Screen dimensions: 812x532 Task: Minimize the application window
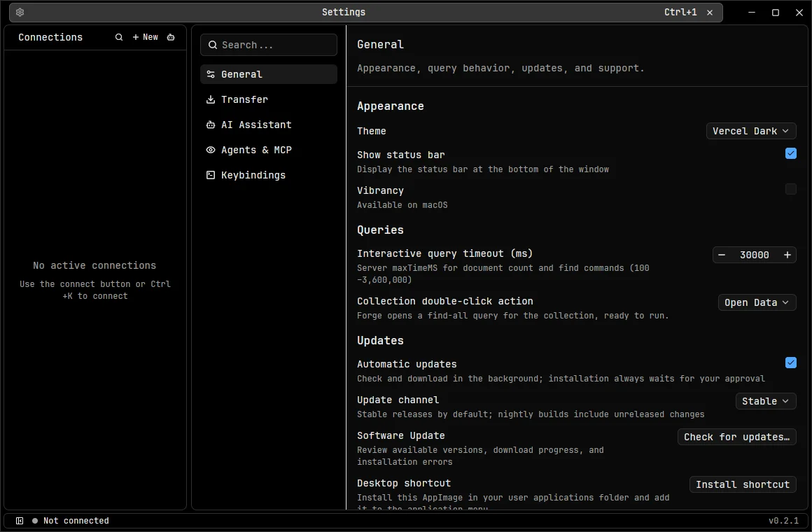[x=752, y=13]
